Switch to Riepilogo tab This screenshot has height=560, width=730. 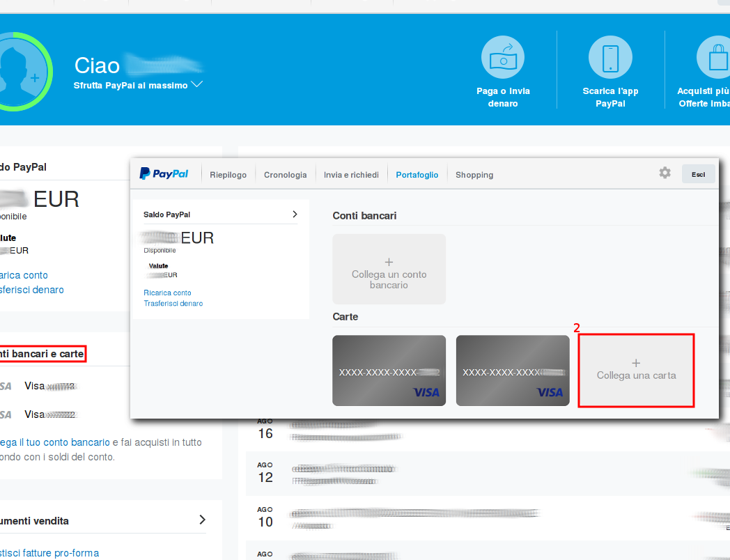pos(228,175)
